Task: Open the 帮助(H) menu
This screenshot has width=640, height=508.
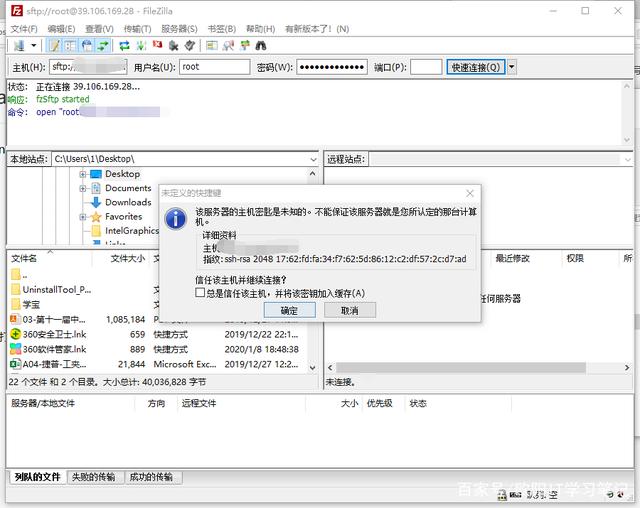Action: pos(260,29)
